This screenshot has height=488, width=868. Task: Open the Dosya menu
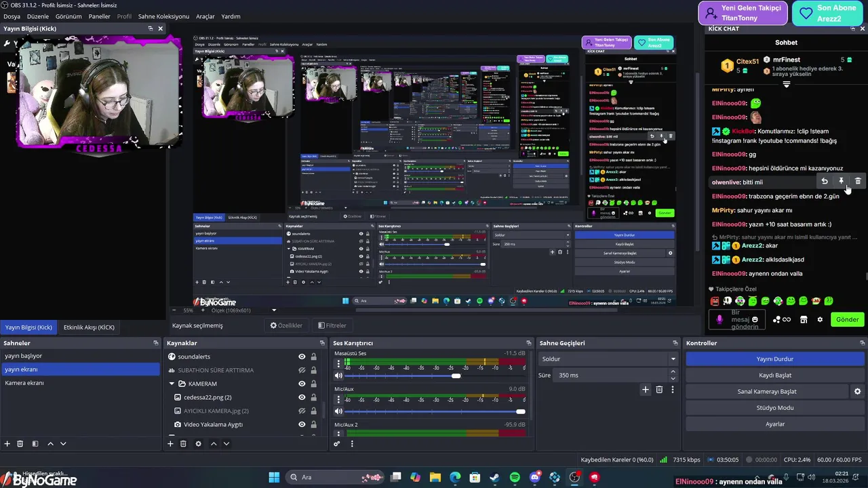pyautogui.click(x=12, y=16)
